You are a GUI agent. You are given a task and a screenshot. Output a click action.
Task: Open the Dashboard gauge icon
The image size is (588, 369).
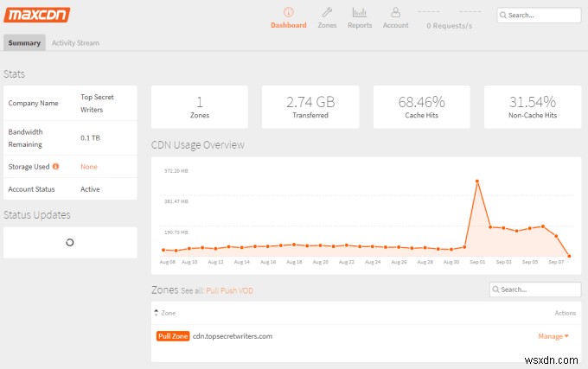(288, 12)
